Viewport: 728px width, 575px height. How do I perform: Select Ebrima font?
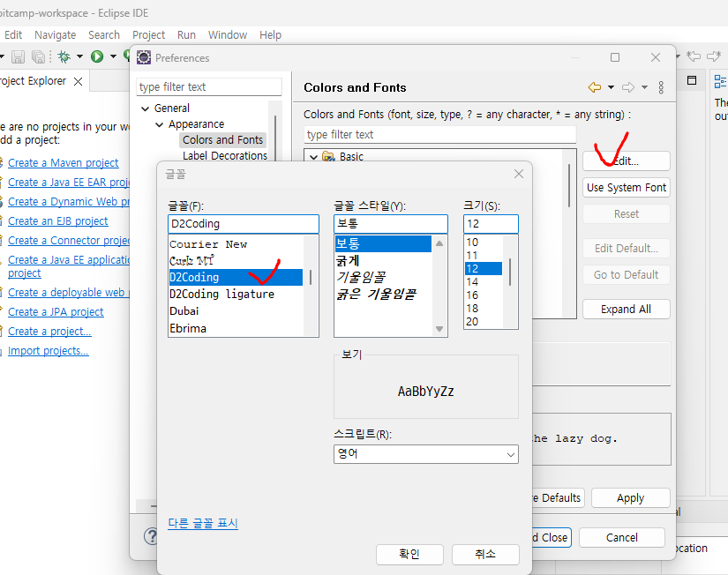(x=236, y=328)
